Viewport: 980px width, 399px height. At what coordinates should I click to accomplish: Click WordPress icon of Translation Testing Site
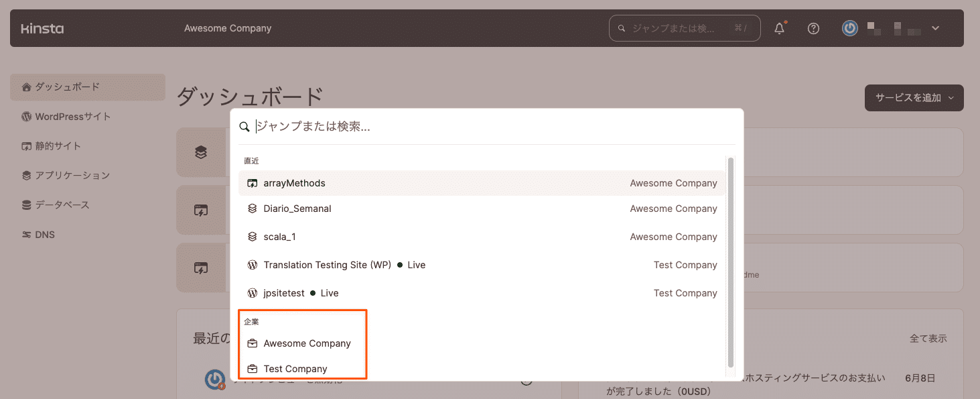tap(253, 265)
